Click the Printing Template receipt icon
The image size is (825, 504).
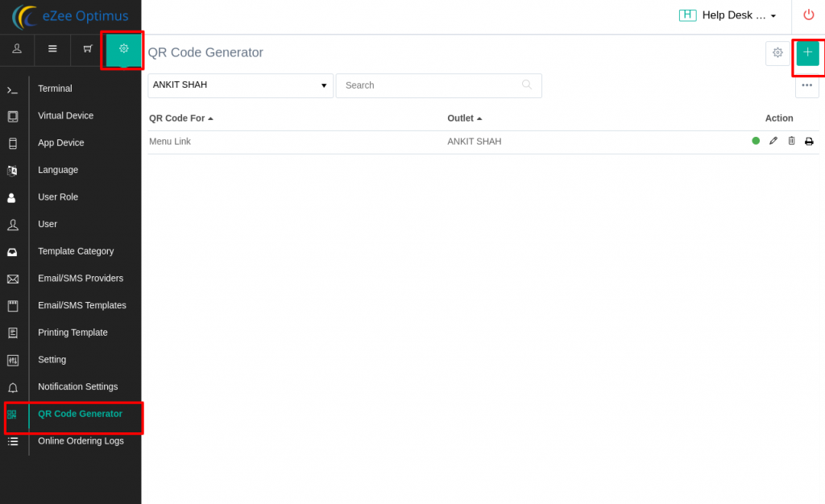pos(13,333)
